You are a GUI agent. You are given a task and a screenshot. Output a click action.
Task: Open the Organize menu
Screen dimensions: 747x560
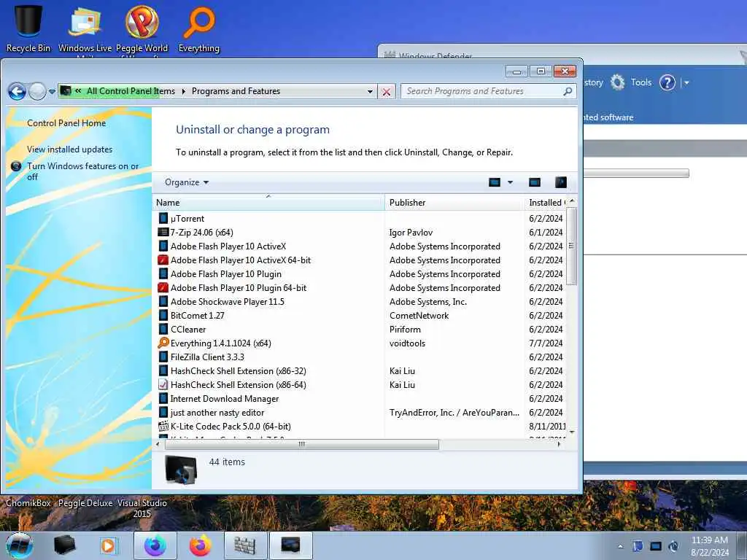click(x=187, y=182)
